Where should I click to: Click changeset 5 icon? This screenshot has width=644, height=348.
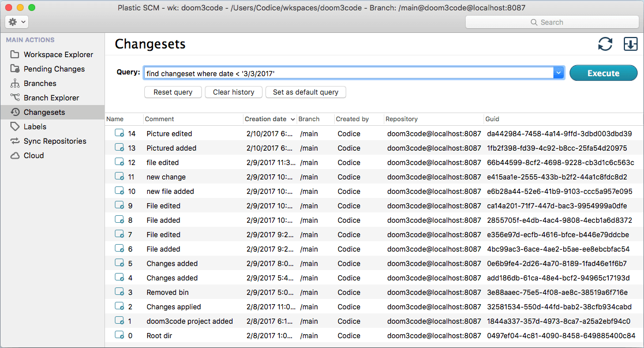tap(119, 263)
